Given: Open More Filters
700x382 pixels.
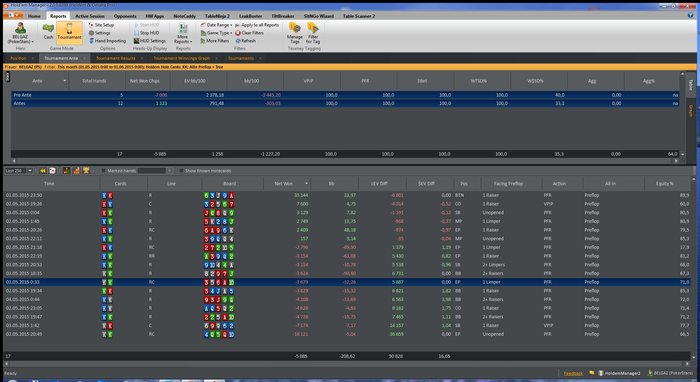Looking at the screenshot, I should [215, 41].
